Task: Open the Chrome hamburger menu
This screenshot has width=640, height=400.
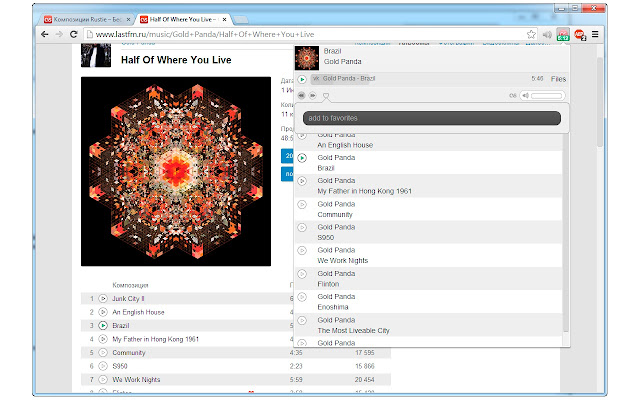Action: 595,34
